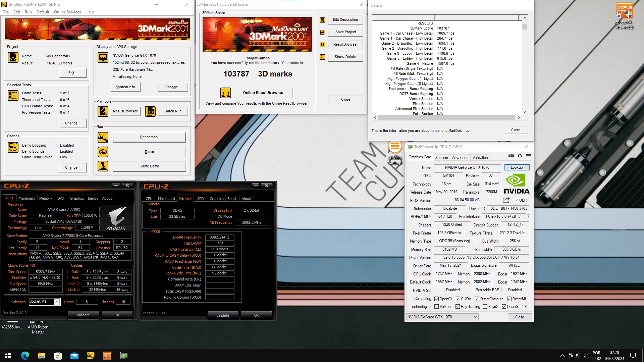Click the magnifier icon beside Show Details
The height and width of the screenshot is (362, 644).
322,57
